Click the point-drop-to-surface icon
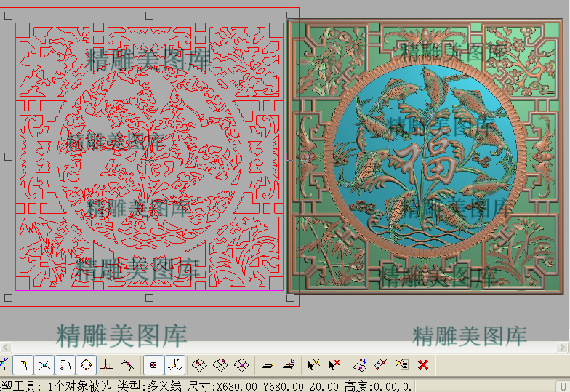Viewport: 570px width, 392px height. click(359, 365)
